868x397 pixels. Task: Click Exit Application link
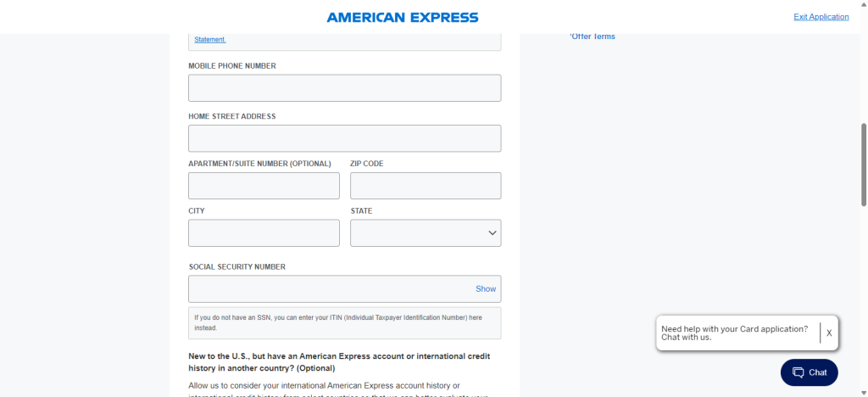821,17
